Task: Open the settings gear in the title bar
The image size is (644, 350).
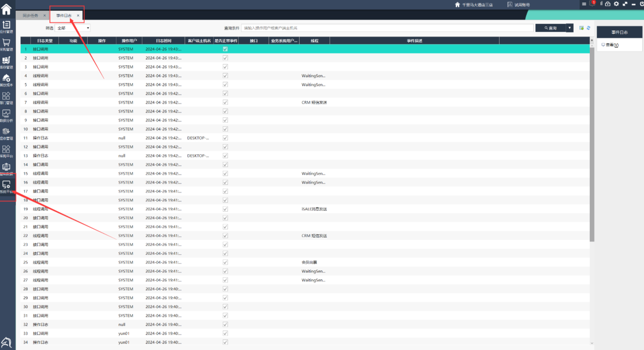Action: pos(616,4)
